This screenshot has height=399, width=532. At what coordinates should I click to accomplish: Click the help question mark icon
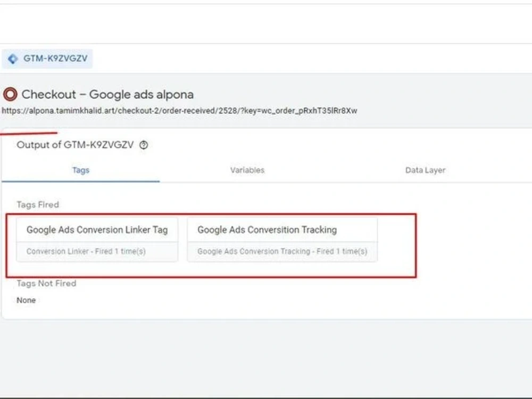click(144, 145)
